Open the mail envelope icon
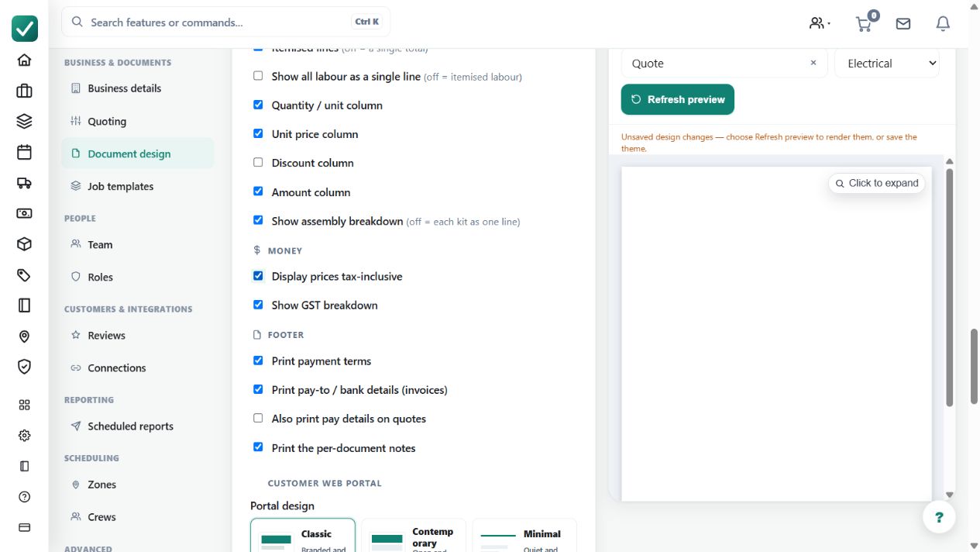 (903, 24)
